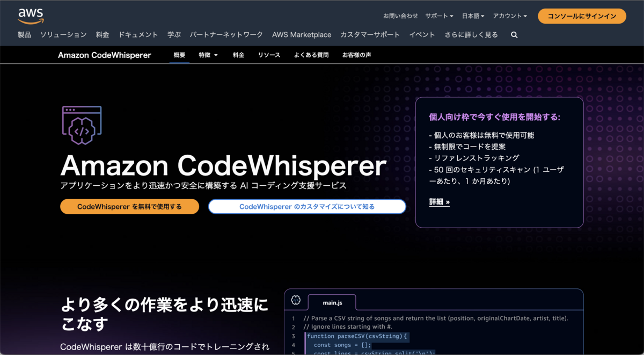Select 料金 in product subnav
644x355 pixels.
[239, 55]
